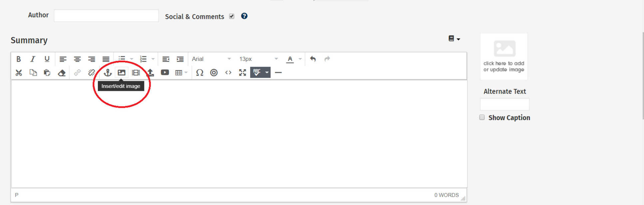Insert an anchor with the anchor icon
The height and width of the screenshot is (205, 644).
coord(108,73)
